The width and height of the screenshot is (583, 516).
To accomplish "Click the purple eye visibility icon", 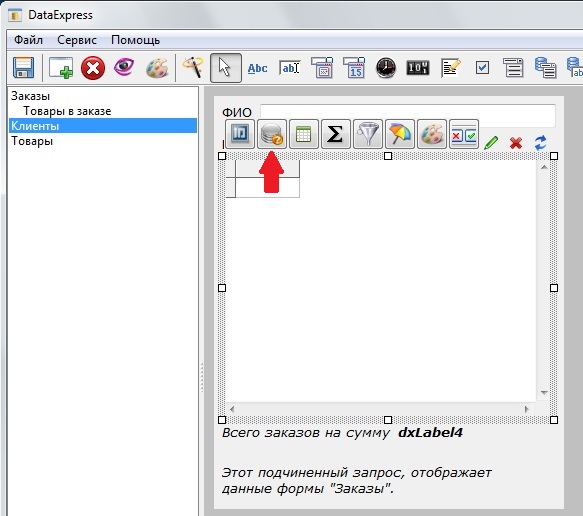I will pos(124,67).
